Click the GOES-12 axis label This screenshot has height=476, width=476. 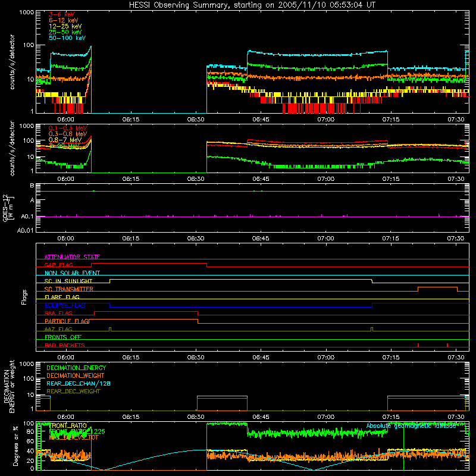(8, 208)
